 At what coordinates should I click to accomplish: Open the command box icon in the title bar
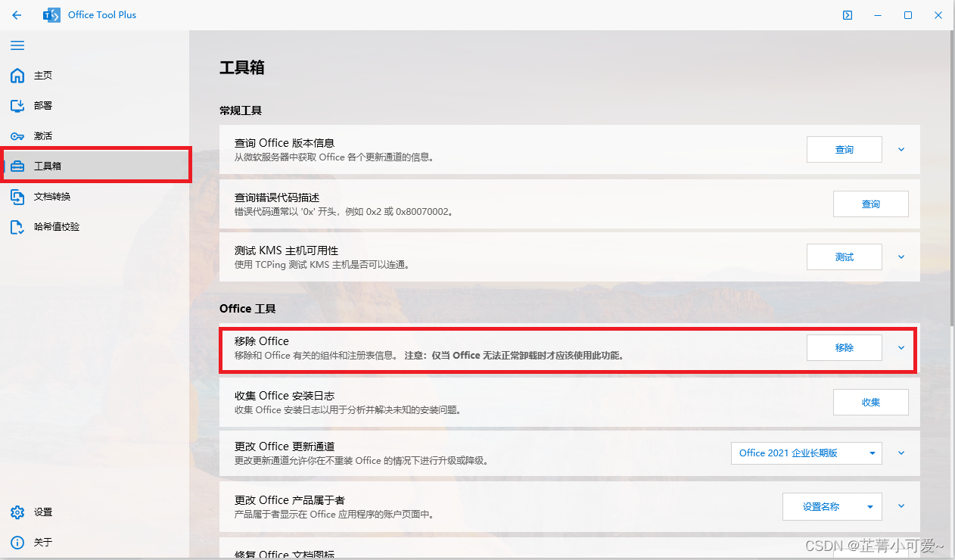[x=848, y=15]
